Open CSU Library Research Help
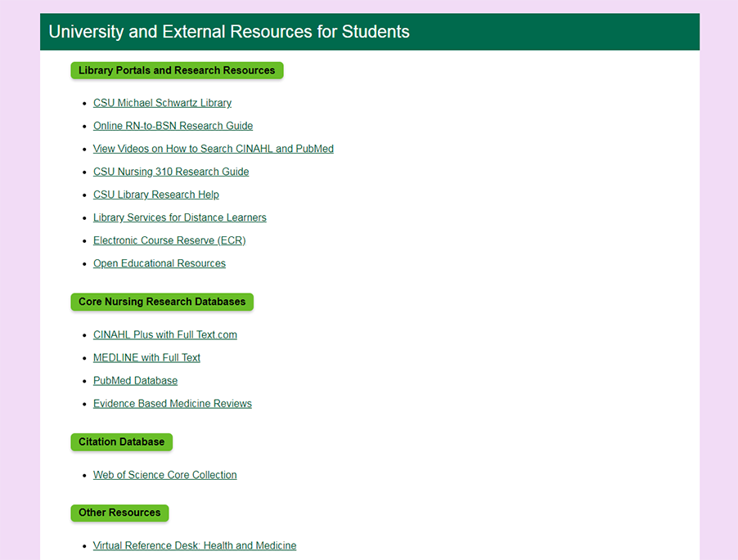Image resolution: width=738 pixels, height=560 pixels. point(155,195)
